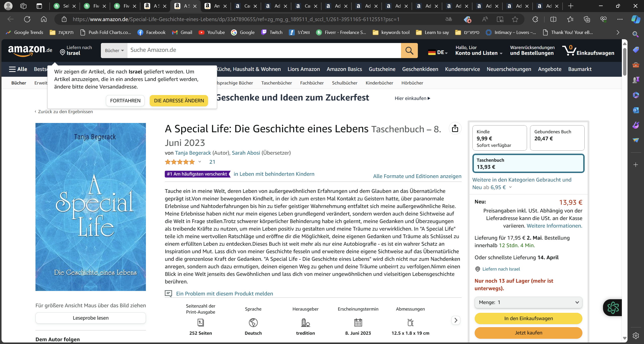
Task: Click DIE ADRESSE ÄNDERN button
Action: click(179, 101)
